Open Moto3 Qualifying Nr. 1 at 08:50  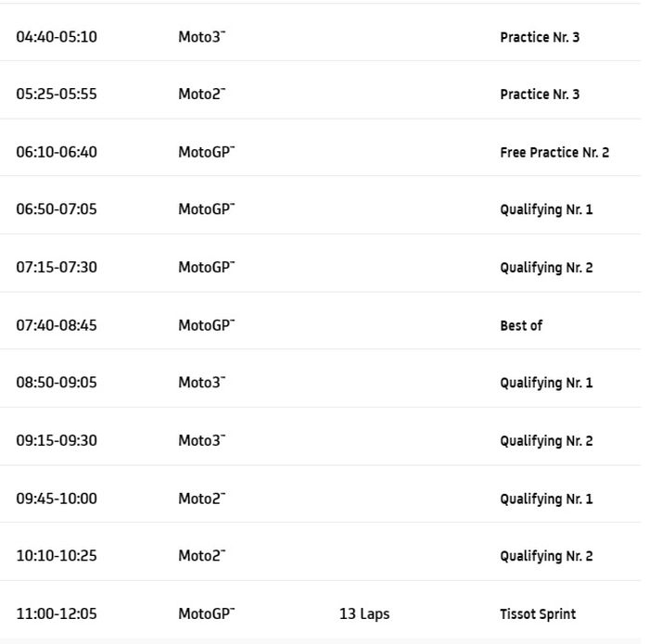point(546,383)
